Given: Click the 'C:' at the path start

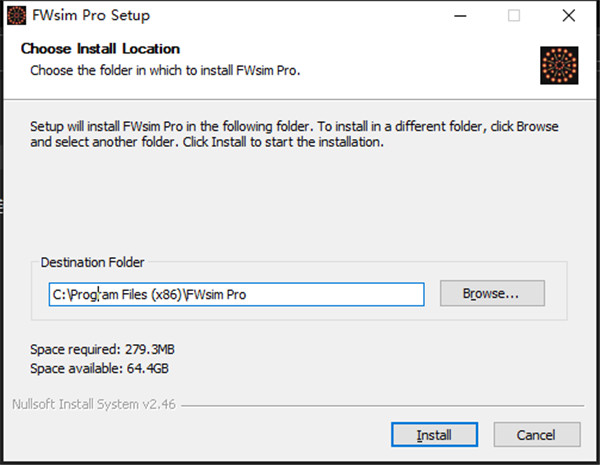Looking at the screenshot, I should [x=60, y=294].
